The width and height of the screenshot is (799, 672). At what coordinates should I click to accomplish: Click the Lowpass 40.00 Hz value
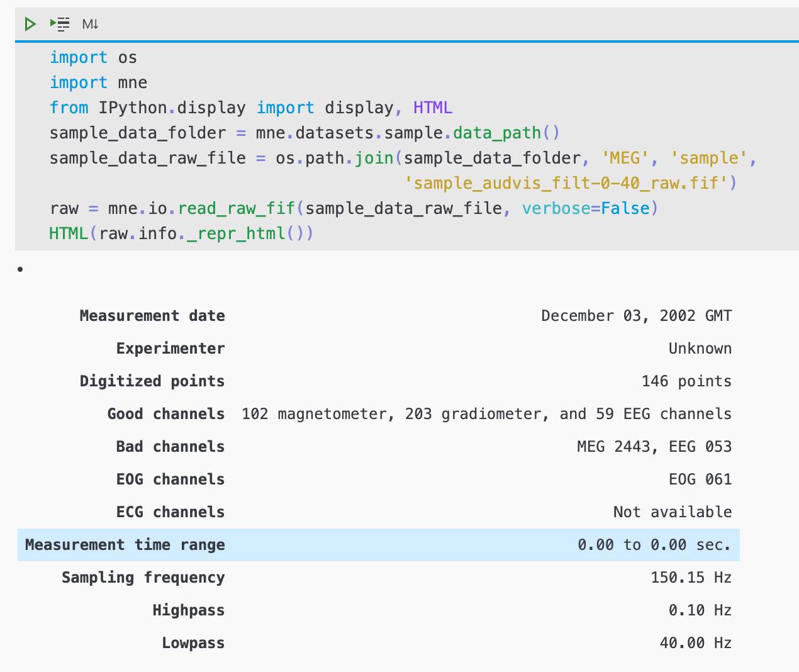[695, 643]
